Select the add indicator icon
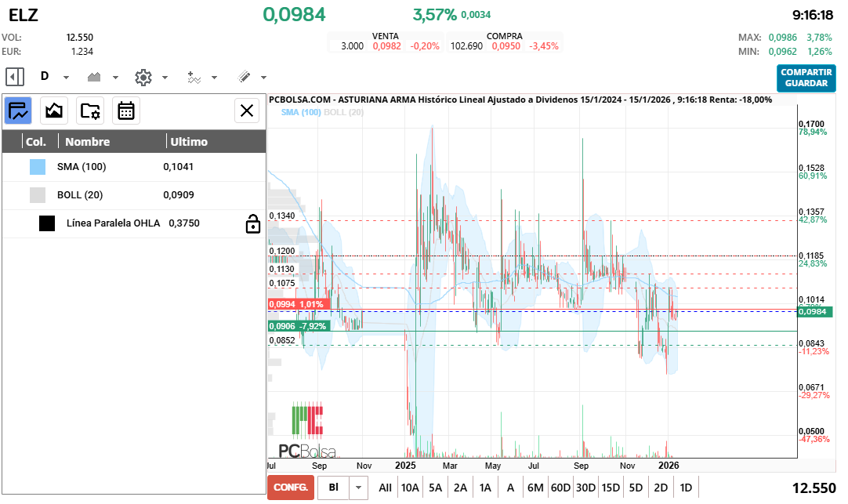 [x=194, y=78]
